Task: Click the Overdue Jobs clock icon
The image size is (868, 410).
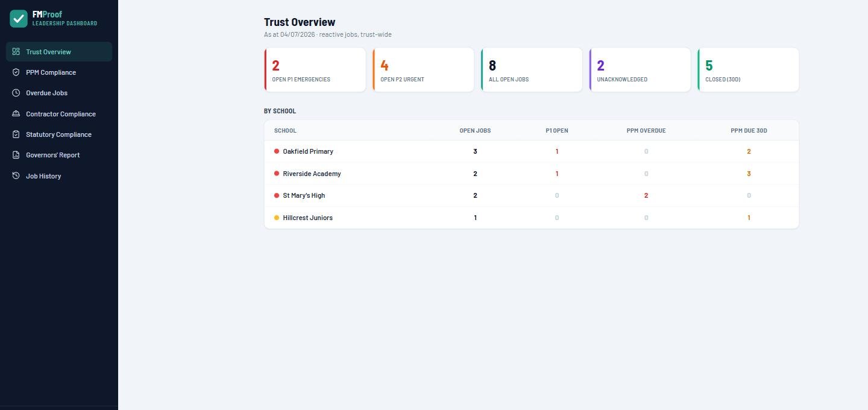Action: click(x=16, y=93)
